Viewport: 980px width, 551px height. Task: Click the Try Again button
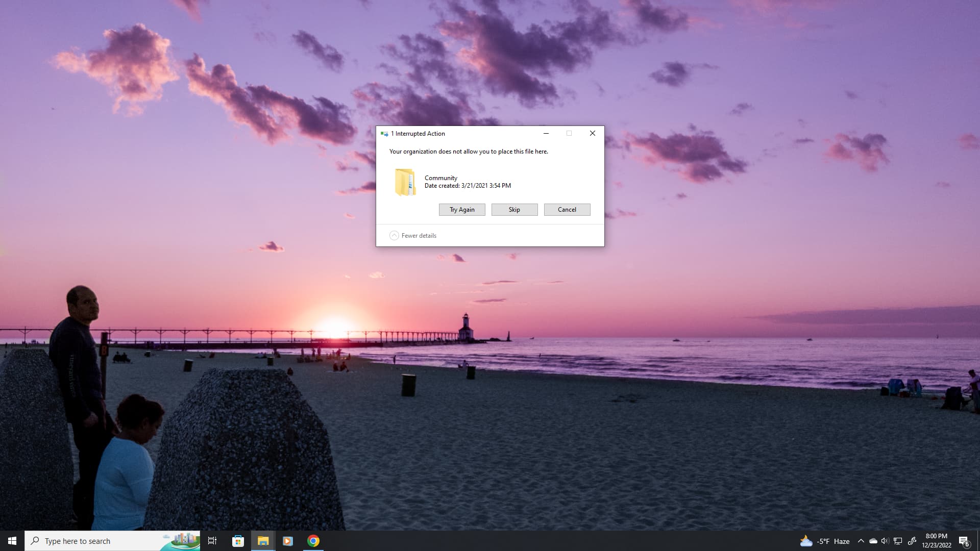(462, 210)
